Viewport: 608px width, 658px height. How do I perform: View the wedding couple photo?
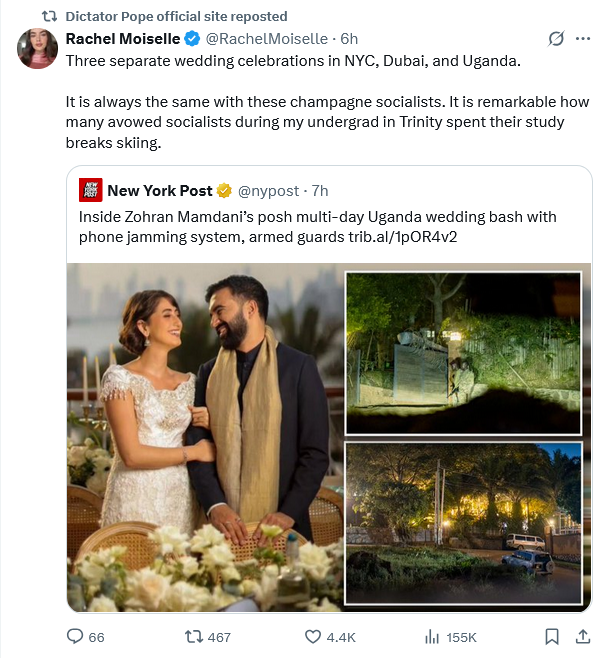[x=204, y=436]
